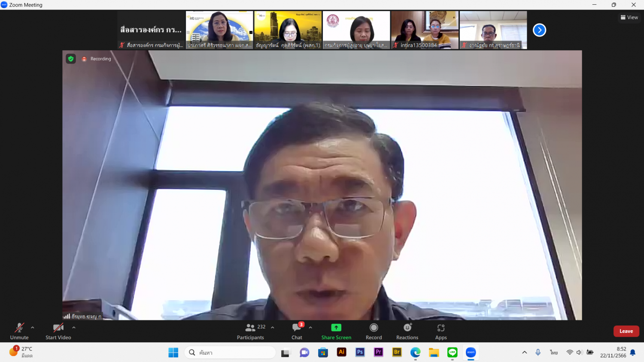Open the Windows Start menu
644x362 pixels.
coord(173,353)
